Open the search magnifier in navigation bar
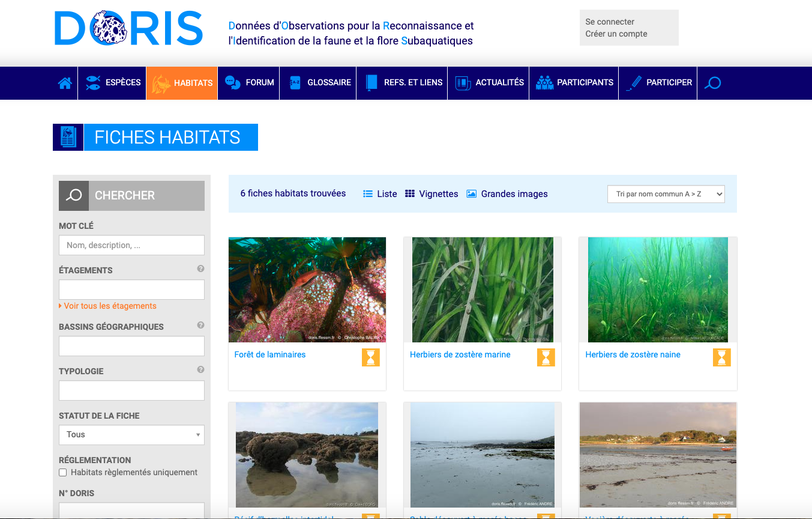The height and width of the screenshot is (519, 812). 712,83
